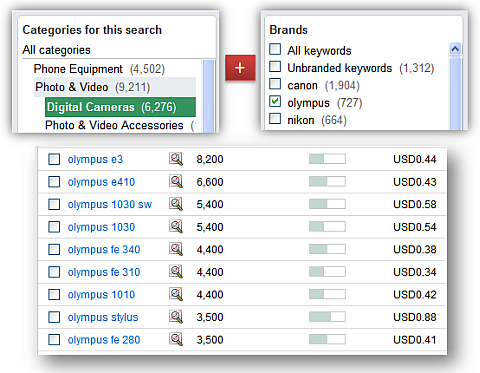This screenshot has height=373, width=480.
Task: Select the Phone Equipment category
Action: tap(99, 69)
